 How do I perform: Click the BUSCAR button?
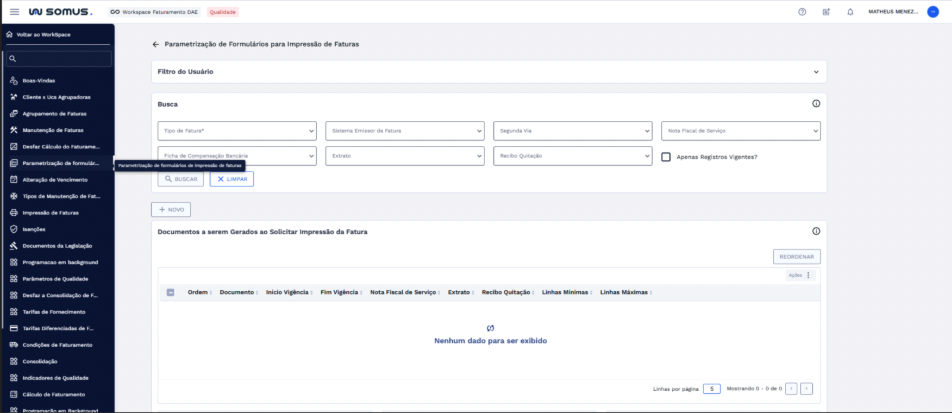(x=181, y=178)
